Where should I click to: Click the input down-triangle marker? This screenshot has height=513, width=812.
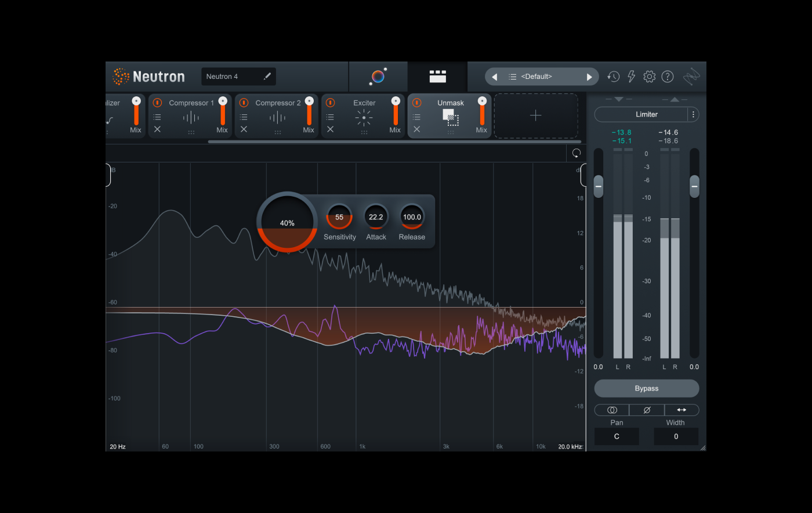(619, 99)
